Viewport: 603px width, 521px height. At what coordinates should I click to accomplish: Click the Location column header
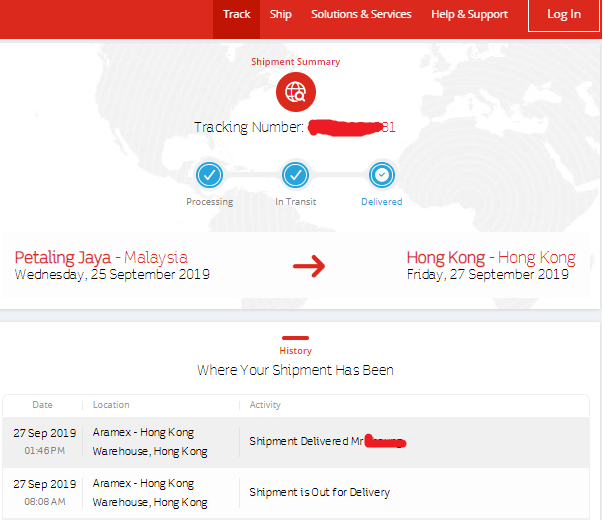pos(111,405)
